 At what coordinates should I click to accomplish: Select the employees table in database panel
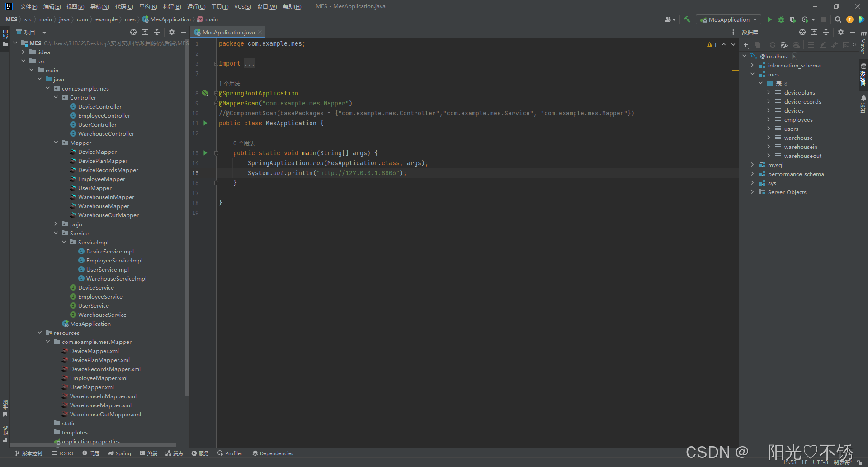click(799, 119)
